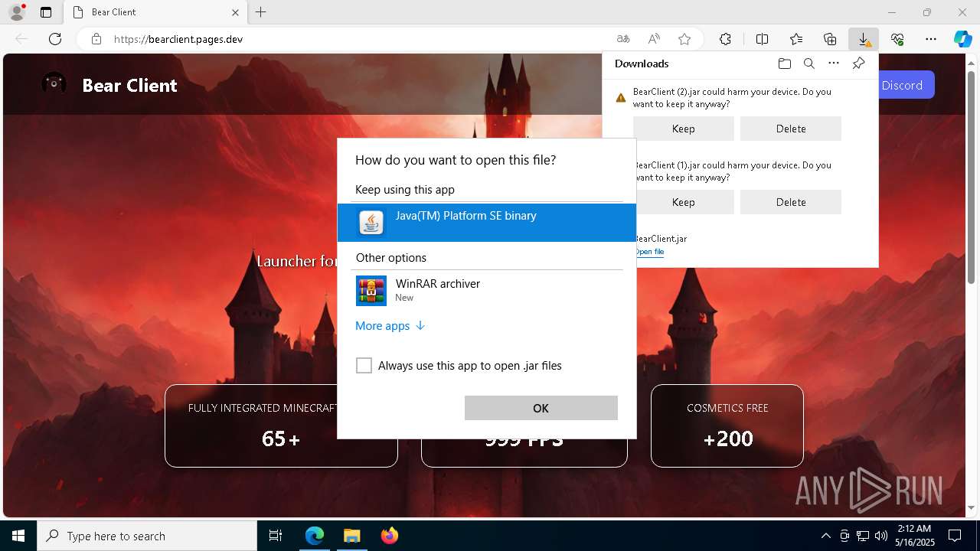Image resolution: width=980 pixels, height=551 pixels.
Task: Select Java(TM) Platform SE binary app
Action: coord(487,223)
